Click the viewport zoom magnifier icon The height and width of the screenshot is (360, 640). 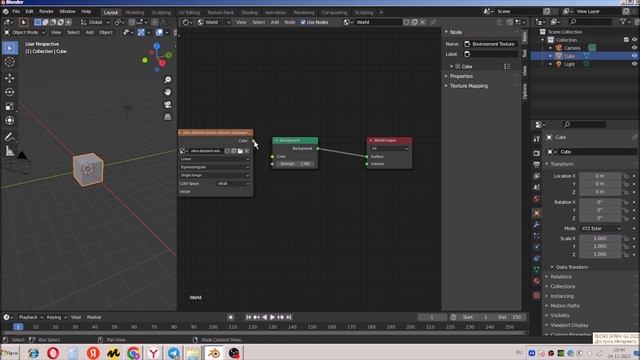(168, 80)
